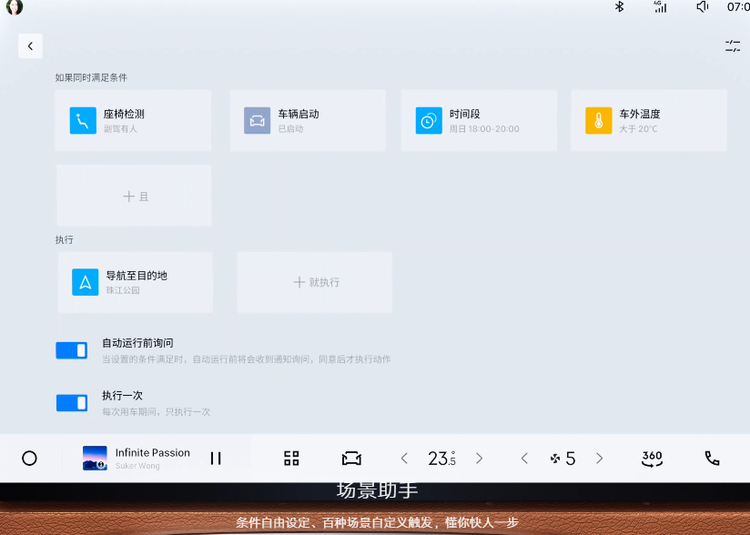
Task: Open the 座椅检测 seat detection condition
Action: (133, 121)
